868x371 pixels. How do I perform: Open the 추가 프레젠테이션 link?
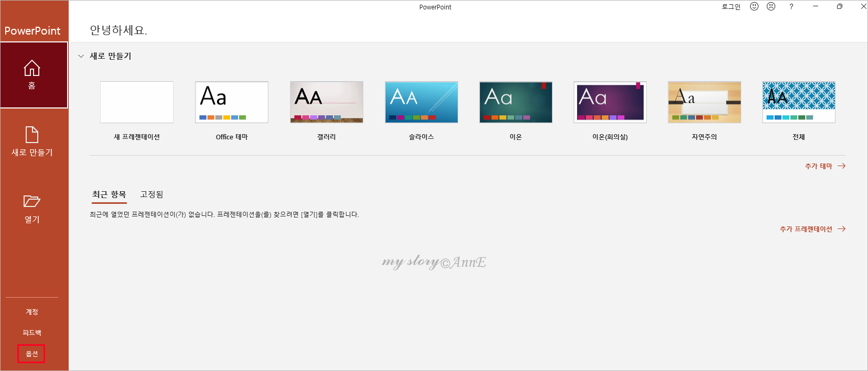(812, 229)
